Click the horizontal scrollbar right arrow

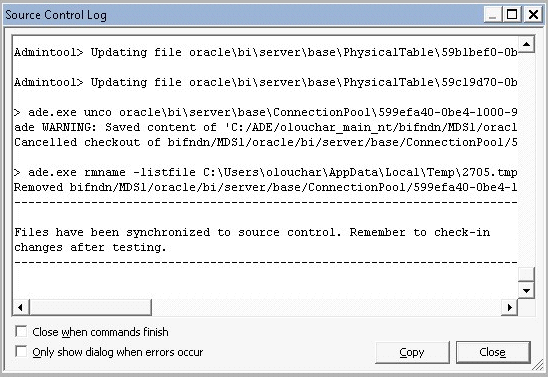[x=509, y=307]
